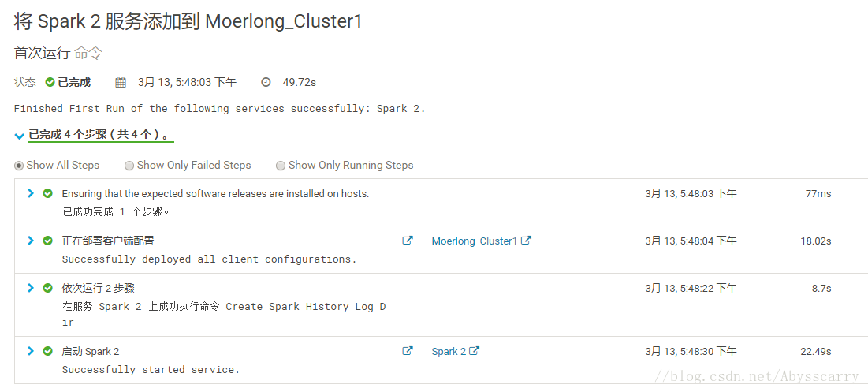Open external link icon for 启动 Spark 2 step

coord(408,351)
